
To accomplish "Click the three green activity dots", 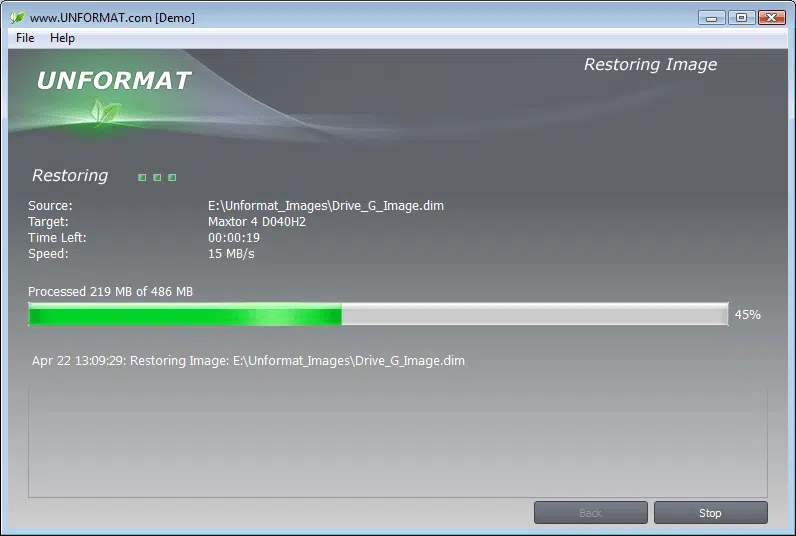I will (157, 177).
